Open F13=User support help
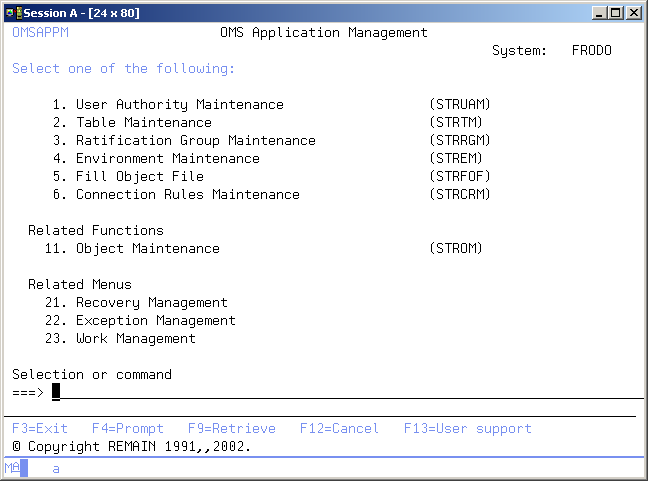The width and height of the screenshot is (648, 481). pyautogui.click(x=468, y=429)
